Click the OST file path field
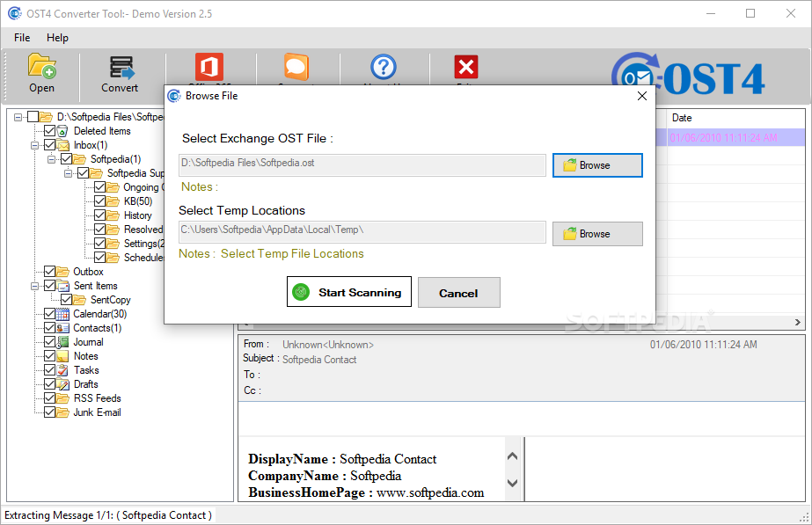The height and width of the screenshot is (525, 812). [362, 164]
